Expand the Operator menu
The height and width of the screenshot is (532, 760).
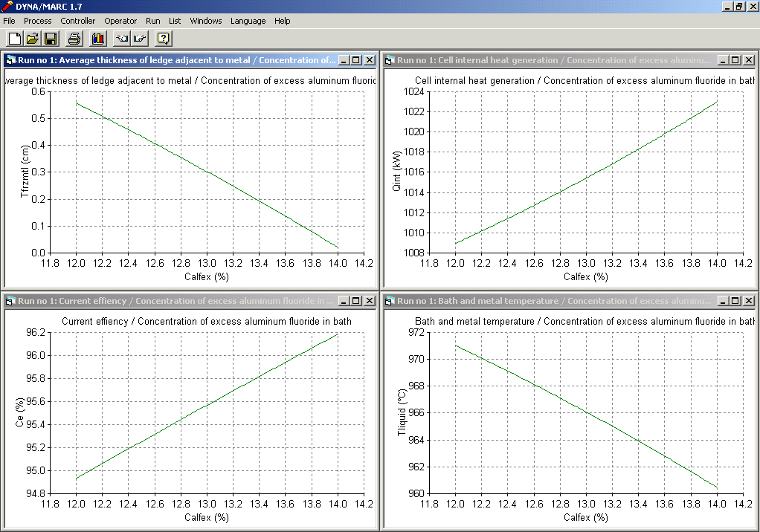(x=120, y=21)
